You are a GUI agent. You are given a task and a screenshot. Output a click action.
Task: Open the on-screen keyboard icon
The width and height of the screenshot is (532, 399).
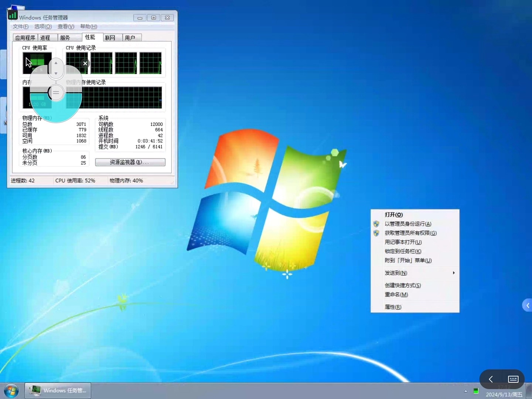coord(513,379)
